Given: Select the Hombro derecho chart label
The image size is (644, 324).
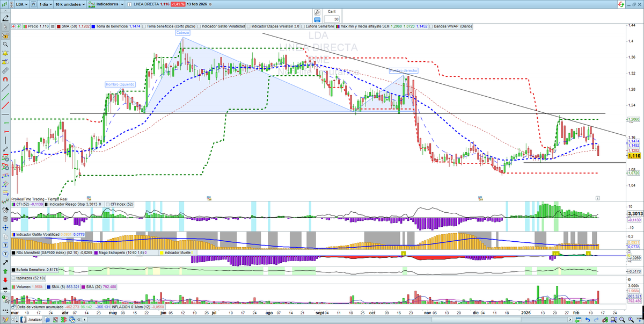Looking at the screenshot, I should pyautogui.click(x=403, y=70).
